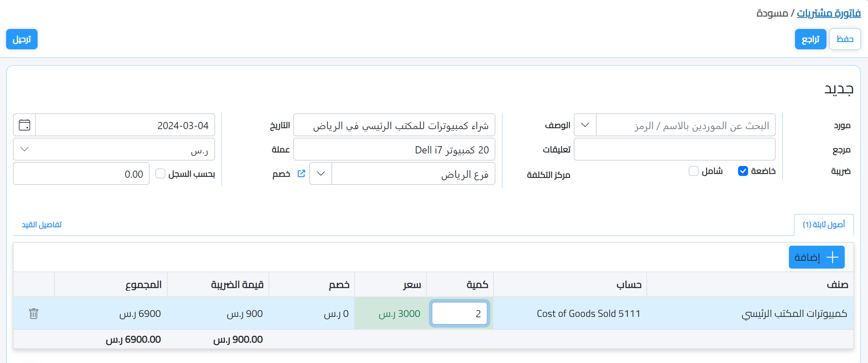Image resolution: width=868 pixels, height=363 pixels.
Task: Click the plus icon on إضافة button
Action: [x=833, y=257]
